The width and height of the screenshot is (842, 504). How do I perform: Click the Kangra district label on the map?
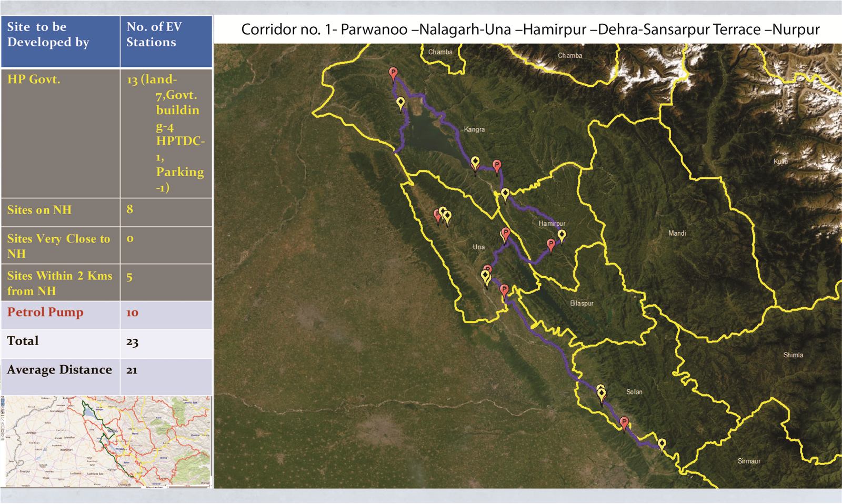(x=474, y=129)
